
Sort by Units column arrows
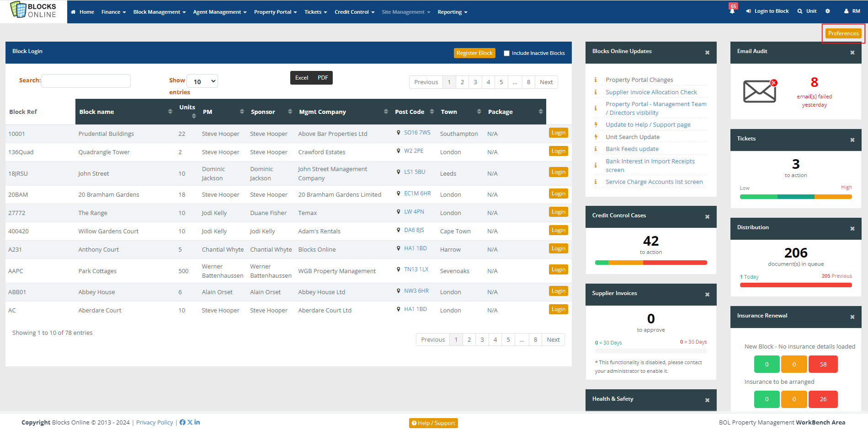[x=194, y=116]
